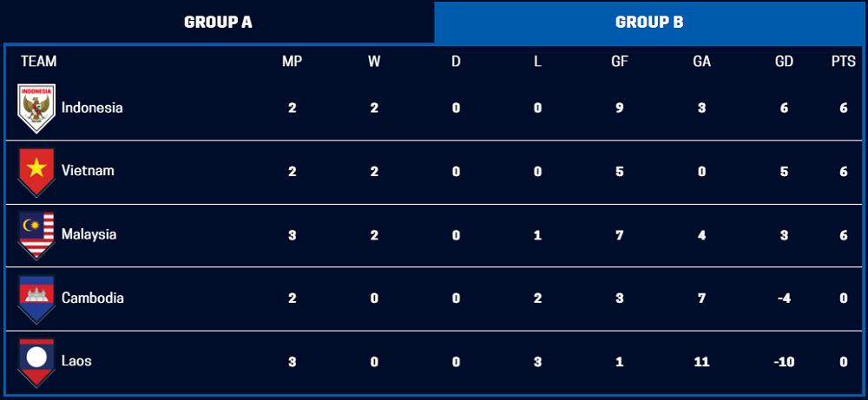
Task: Click the Laos flag badge
Action: coord(36,362)
